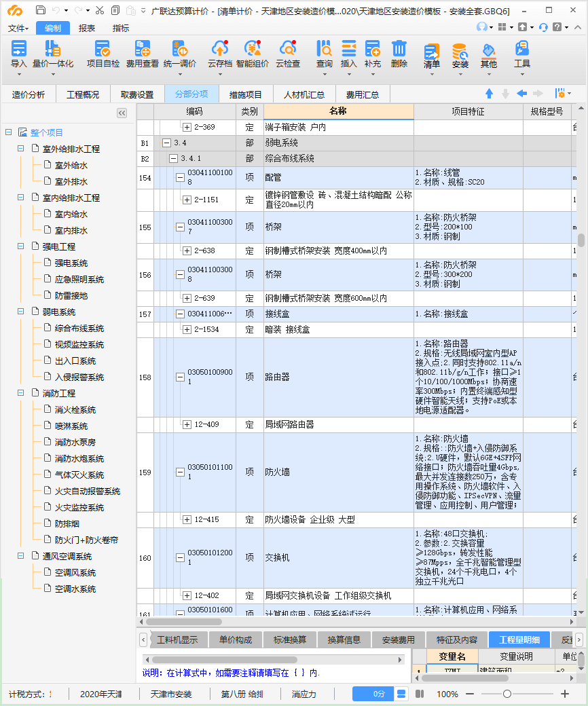This screenshot has width=588, height=706.
Task: Collapse the 消防工程 tree node
Action: point(20,393)
